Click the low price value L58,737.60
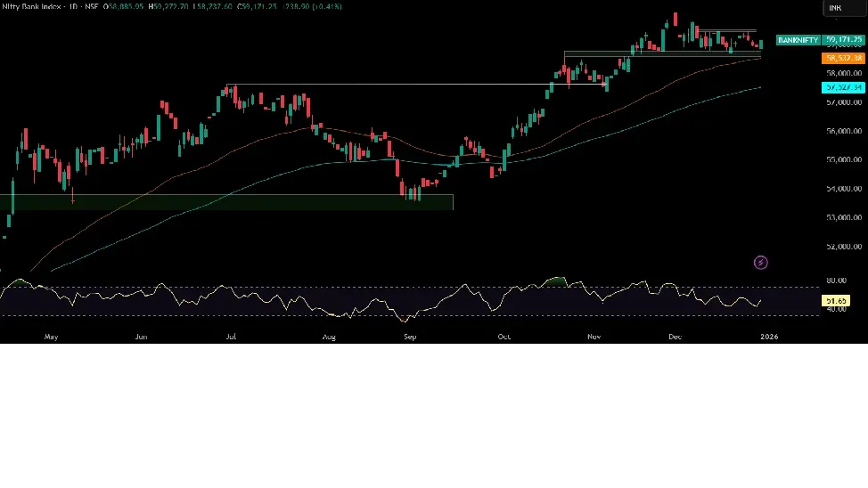868x488 pixels. point(213,6)
